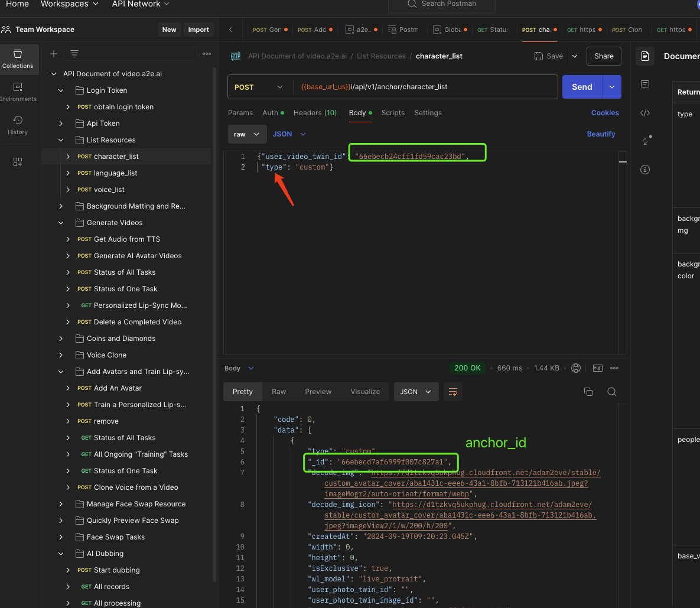Open the History sidebar panel
This screenshot has width=700, height=608.
[x=18, y=125]
